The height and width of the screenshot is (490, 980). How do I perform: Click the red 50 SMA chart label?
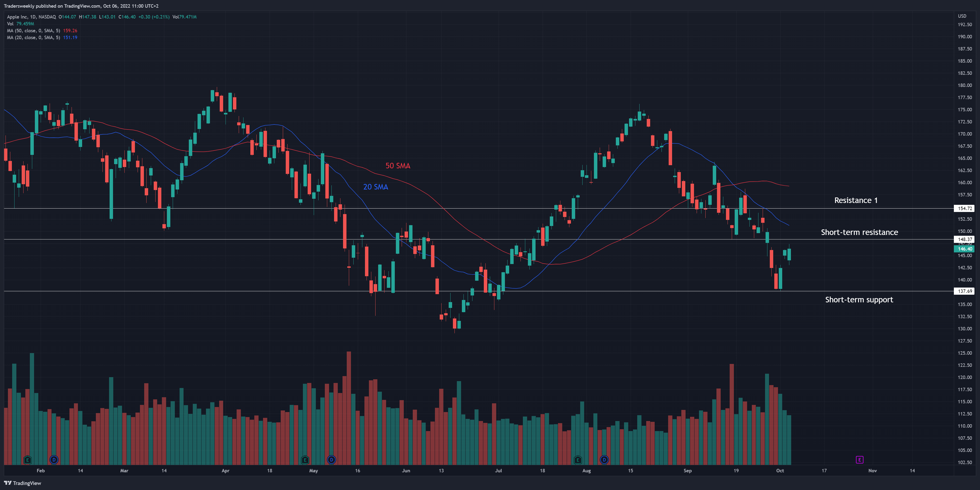pyautogui.click(x=398, y=166)
